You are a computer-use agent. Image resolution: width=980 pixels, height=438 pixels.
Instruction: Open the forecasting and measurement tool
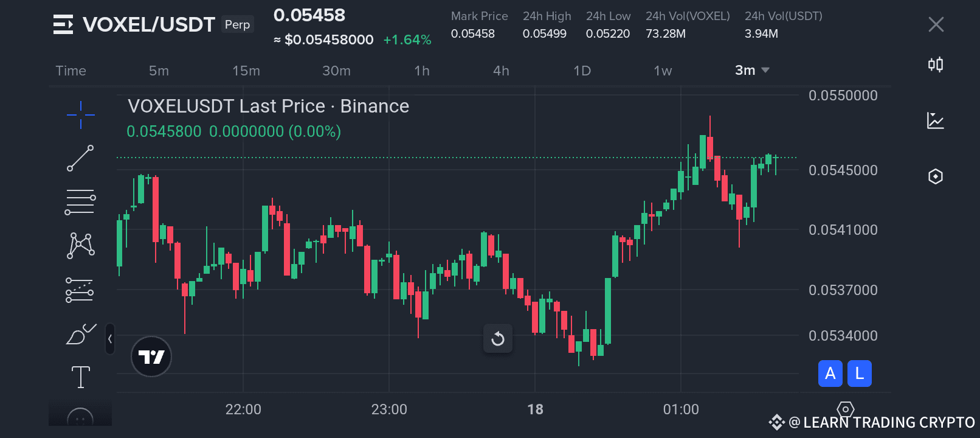tap(80, 290)
